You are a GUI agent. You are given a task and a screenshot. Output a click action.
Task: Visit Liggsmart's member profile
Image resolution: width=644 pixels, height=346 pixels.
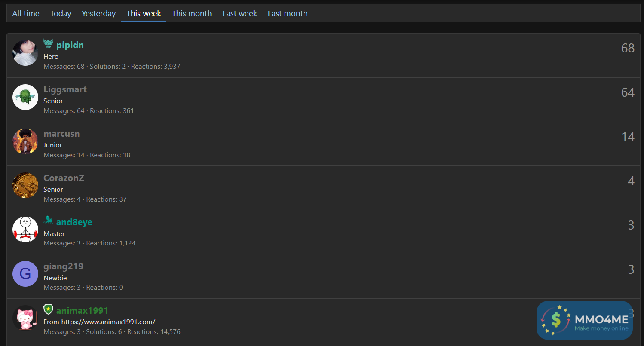click(65, 89)
